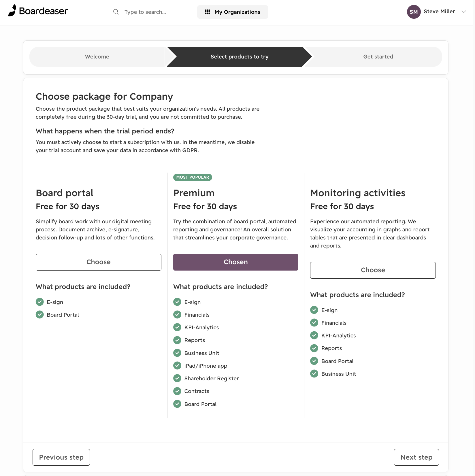The image size is (475, 476).
Task: Click the Monitoring KPI-Analytics checkmark icon
Action: [314, 335]
